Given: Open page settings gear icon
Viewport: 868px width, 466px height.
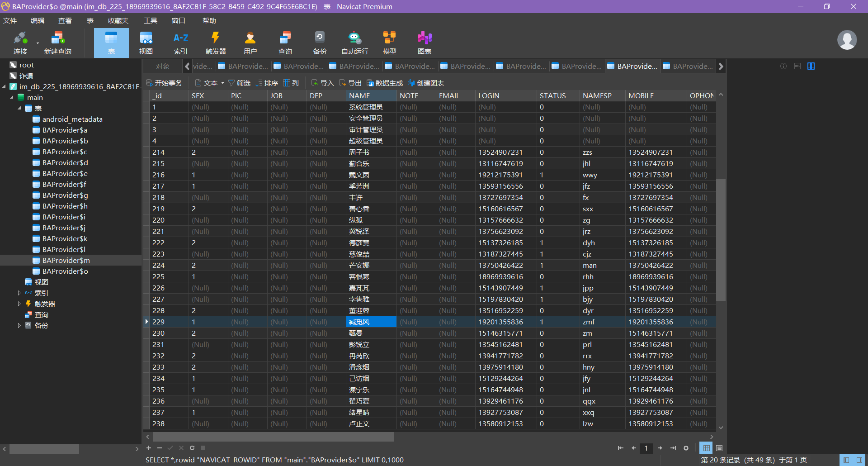Looking at the screenshot, I should coord(686,448).
